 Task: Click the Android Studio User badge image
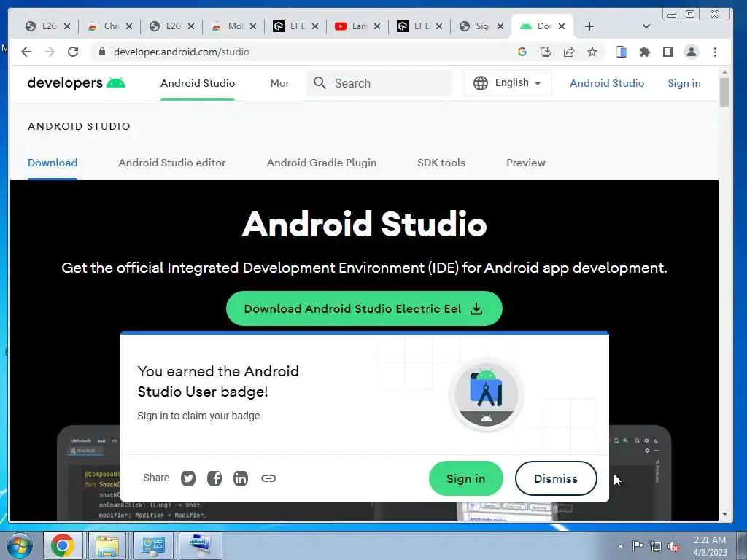click(x=487, y=394)
